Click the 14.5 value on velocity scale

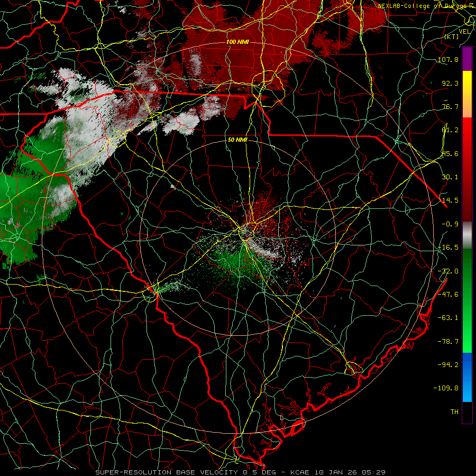click(450, 200)
